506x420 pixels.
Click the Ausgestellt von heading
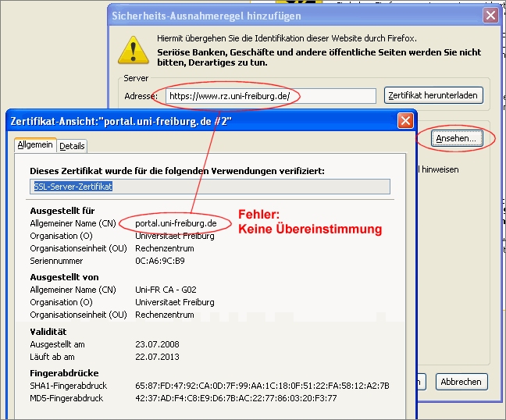(64, 277)
